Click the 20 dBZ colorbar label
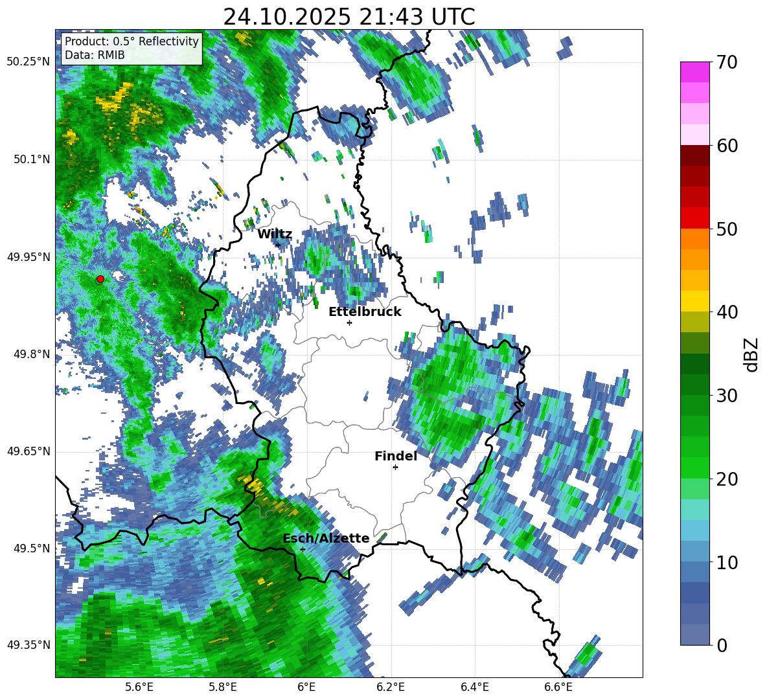The height and width of the screenshot is (700, 767). coord(727,479)
